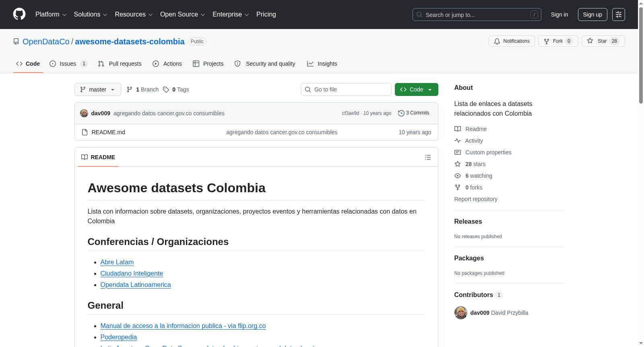Click Report repository link
644x347 pixels.
tap(476, 199)
